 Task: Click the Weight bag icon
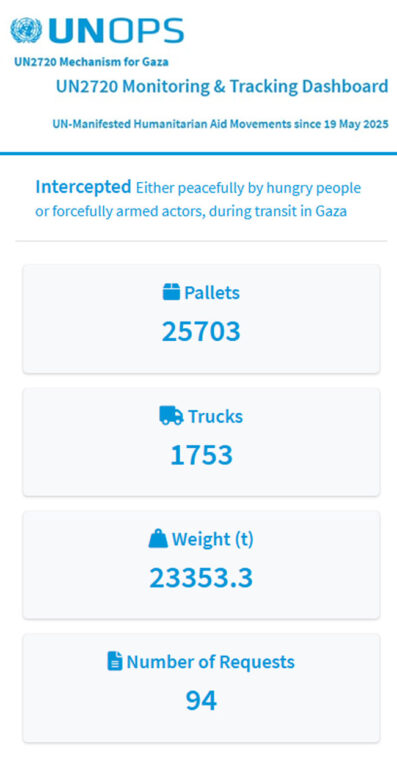158,539
